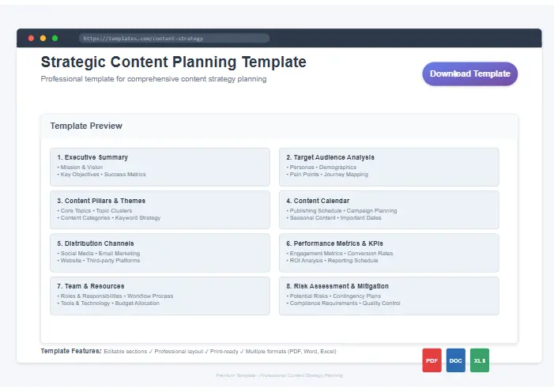Image resolution: width=554 pixels, height=392 pixels.
Task: Click 'Roles & Responsibilities • Workflow Process' line
Action: click(x=117, y=296)
